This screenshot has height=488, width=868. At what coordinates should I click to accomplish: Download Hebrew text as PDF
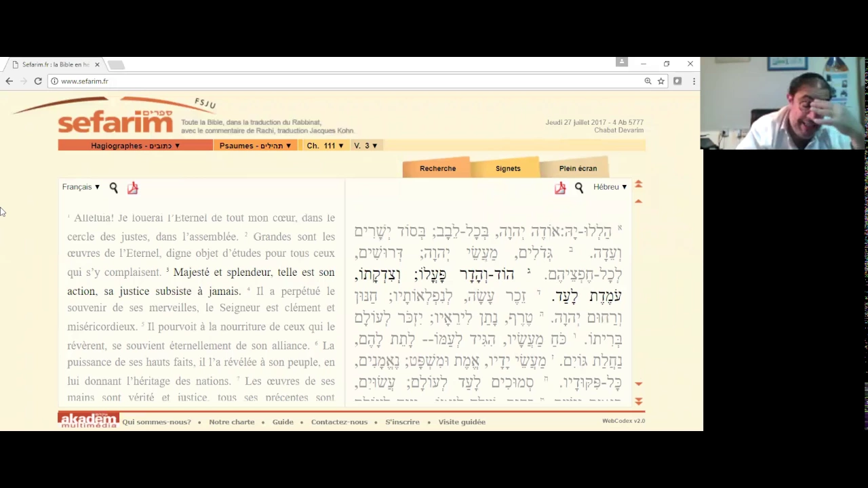[560, 188]
